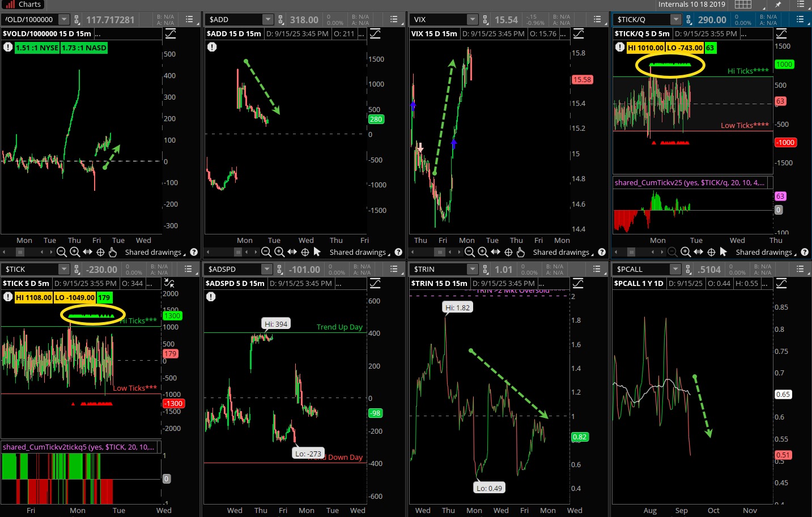The height and width of the screenshot is (517, 812).
Task: Toggle auto-fit axis button on $TICK chart
Action: click(169, 283)
